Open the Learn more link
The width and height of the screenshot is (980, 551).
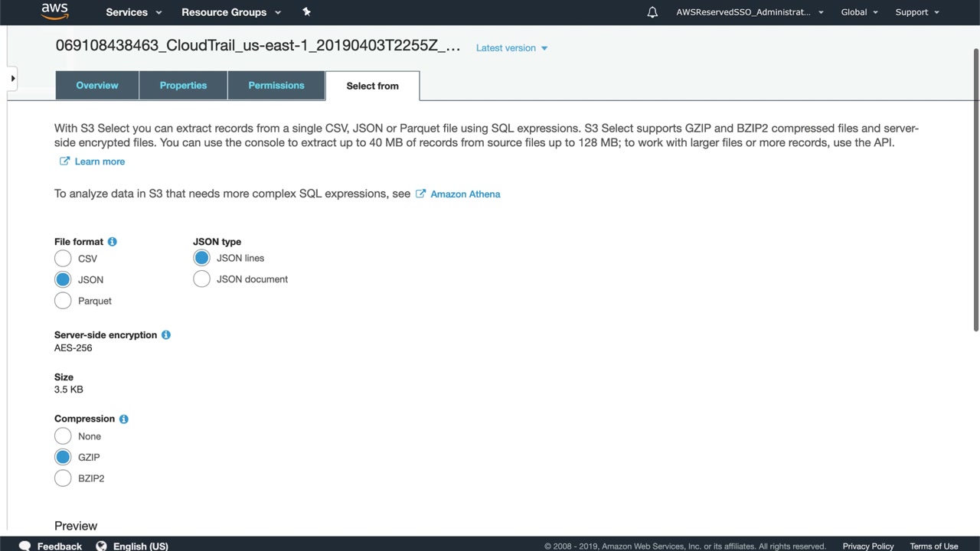pos(100,161)
